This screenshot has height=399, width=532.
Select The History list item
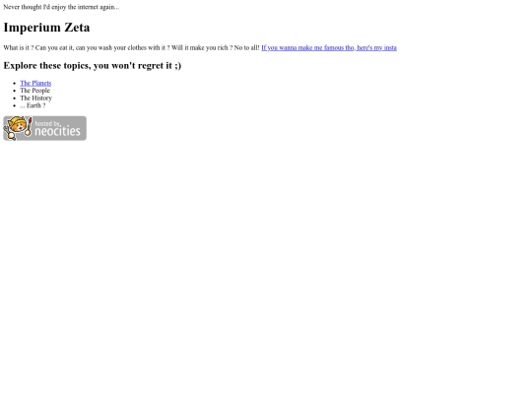(36, 99)
